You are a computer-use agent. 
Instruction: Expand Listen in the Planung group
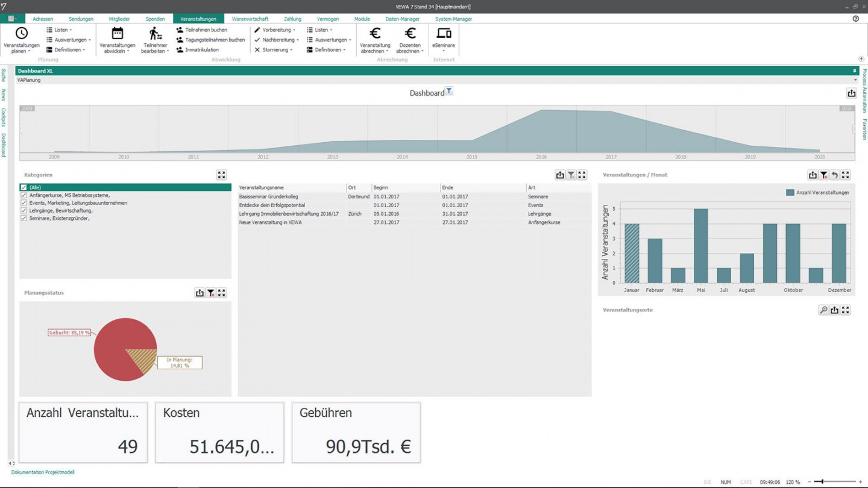point(59,30)
